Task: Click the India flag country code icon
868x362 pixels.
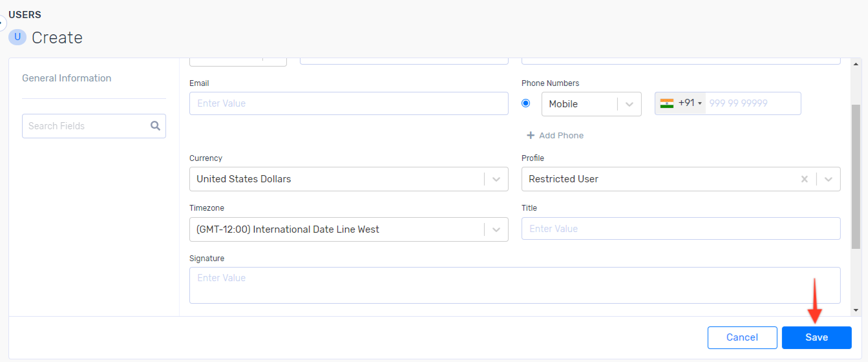Action: point(666,103)
